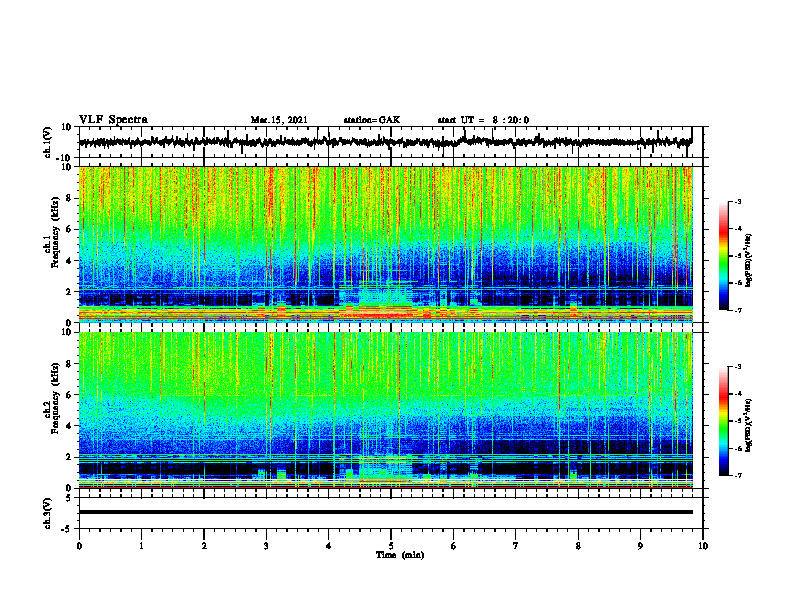Click the "6" kHz tick on the ch.2 frequency axis
792x612 pixels.
69,395
